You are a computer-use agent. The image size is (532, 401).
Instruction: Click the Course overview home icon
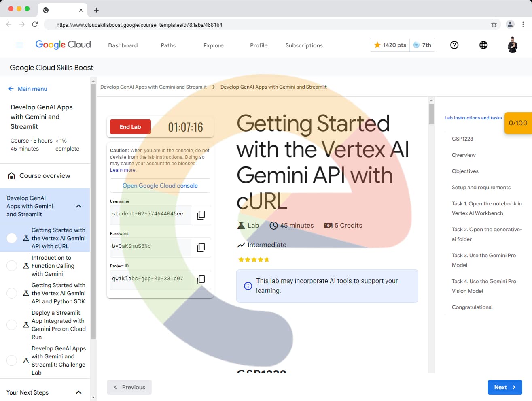(x=12, y=176)
